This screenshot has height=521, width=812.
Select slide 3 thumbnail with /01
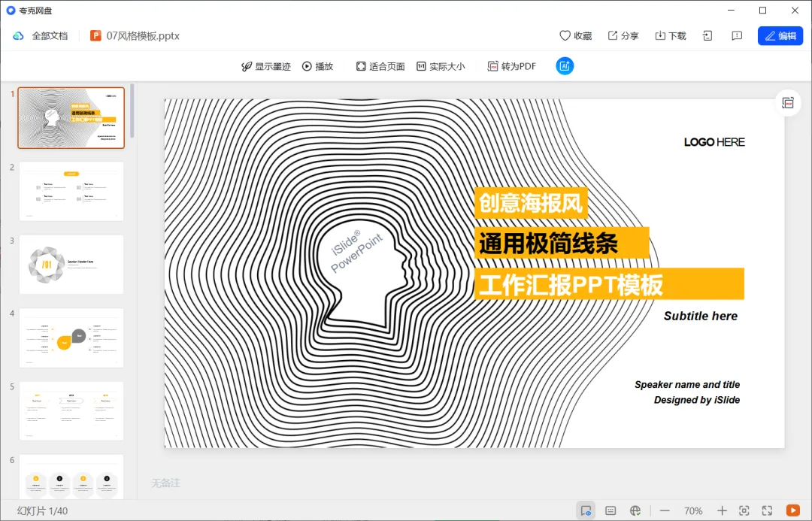71,265
